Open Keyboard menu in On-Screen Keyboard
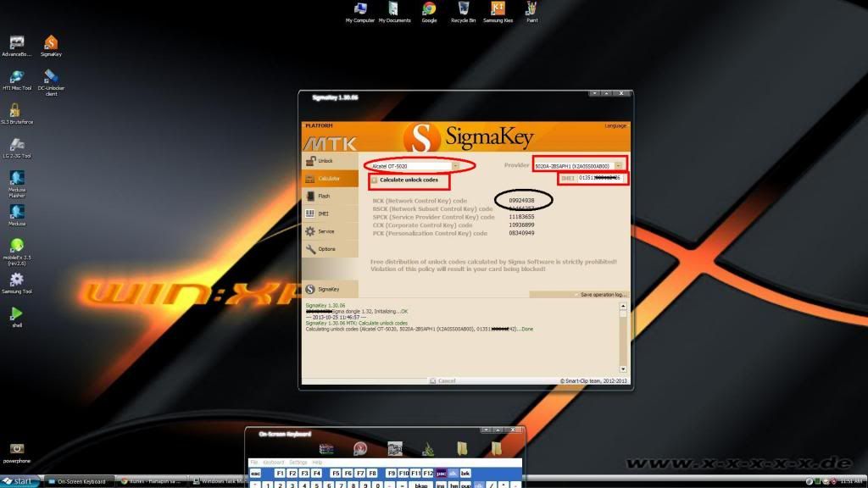The image size is (868, 488). click(x=273, y=462)
